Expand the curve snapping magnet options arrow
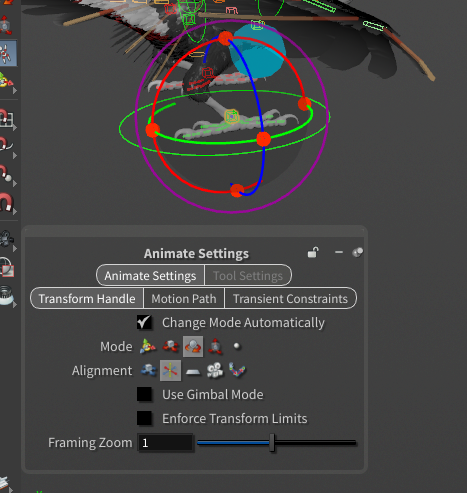This screenshot has height=493, width=467. (x=15, y=156)
